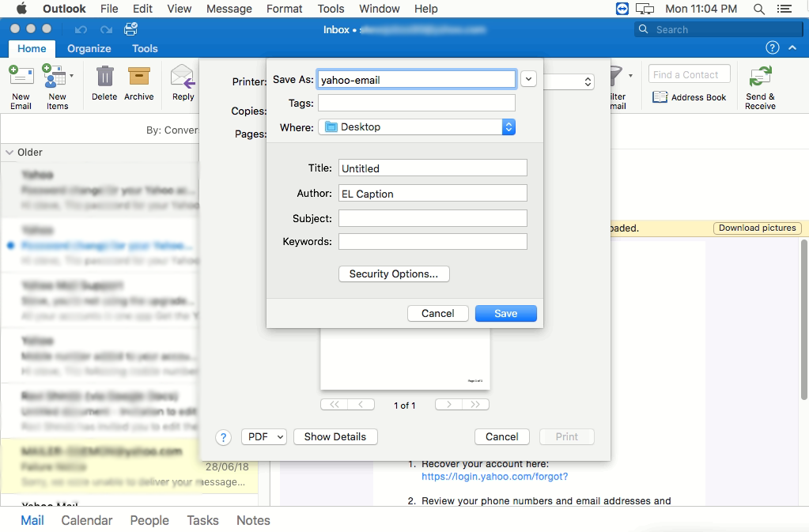Click the display mirroring menu bar icon
Image resolution: width=809 pixels, height=532 pixels.
click(645, 9)
